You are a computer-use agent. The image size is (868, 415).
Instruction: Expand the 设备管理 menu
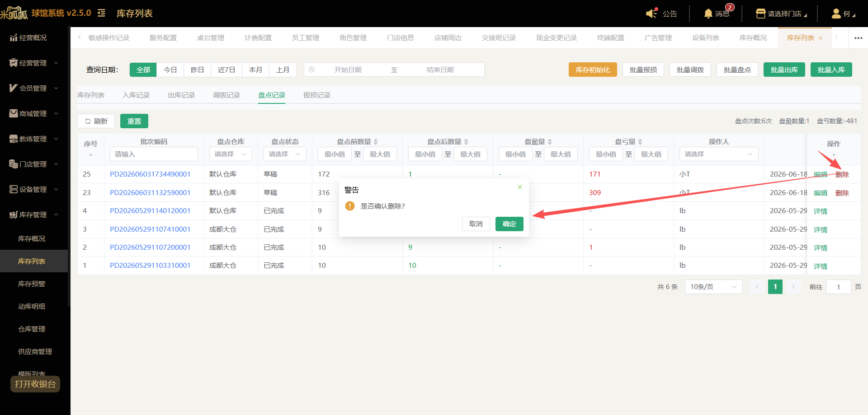(34, 190)
